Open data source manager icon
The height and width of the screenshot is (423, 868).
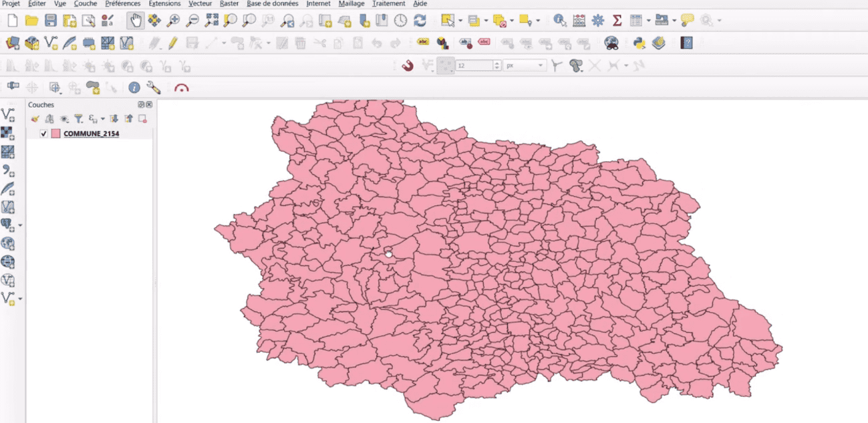tap(12, 43)
